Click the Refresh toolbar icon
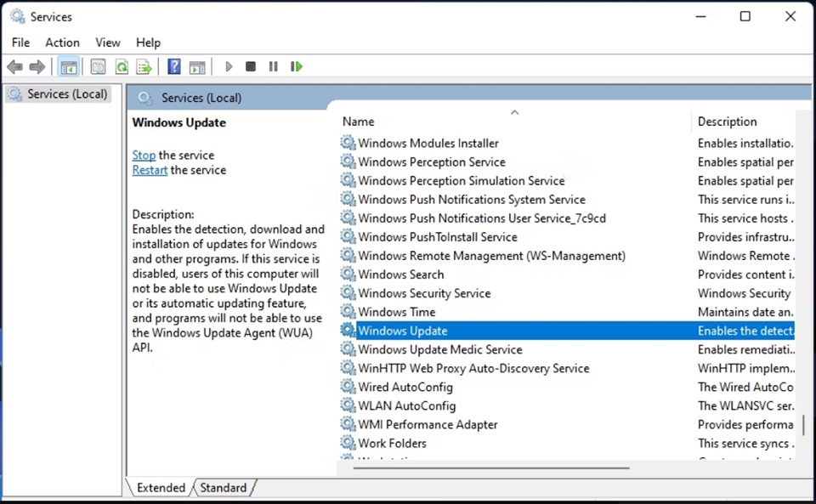Image resolution: width=816 pixels, height=504 pixels. click(x=122, y=66)
